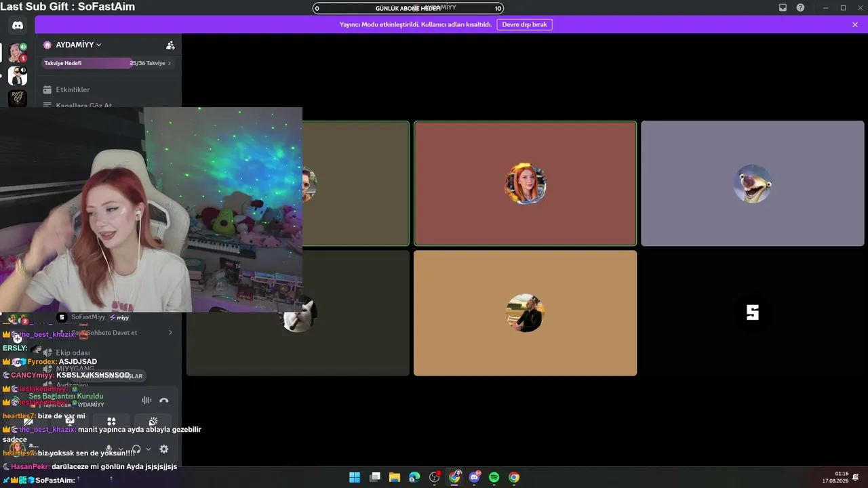Launch Microsoft Edge from the taskbar
This screenshot has width=868, height=488.
(x=414, y=477)
